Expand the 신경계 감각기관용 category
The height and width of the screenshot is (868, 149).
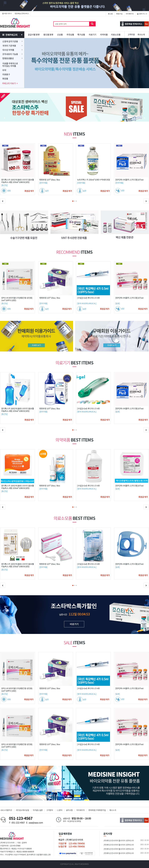tap(12, 41)
